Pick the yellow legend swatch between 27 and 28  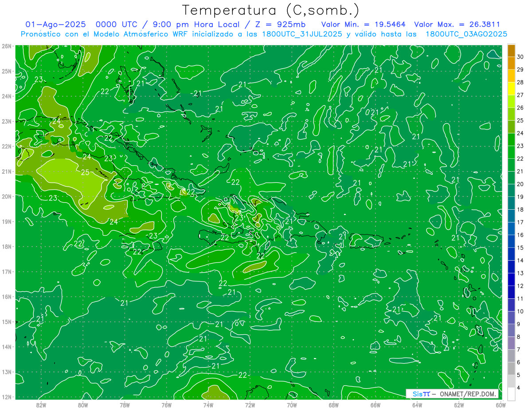pos(511,89)
